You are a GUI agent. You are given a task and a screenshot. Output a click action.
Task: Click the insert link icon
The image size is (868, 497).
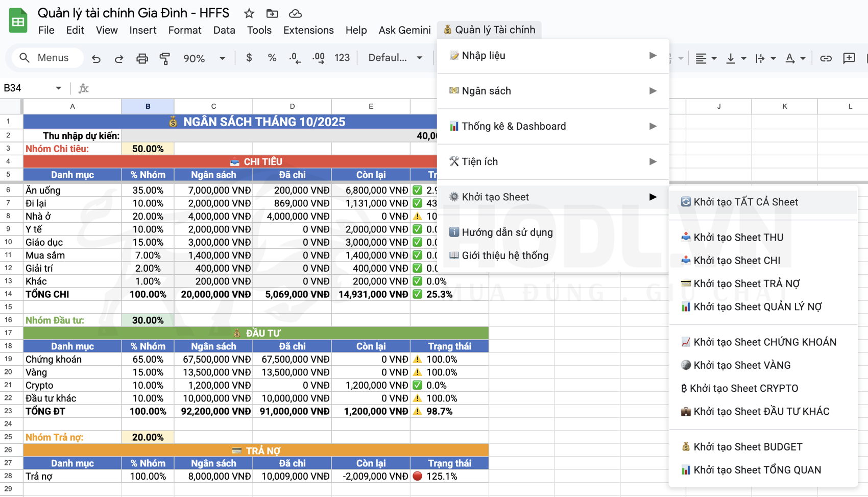pos(826,58)
